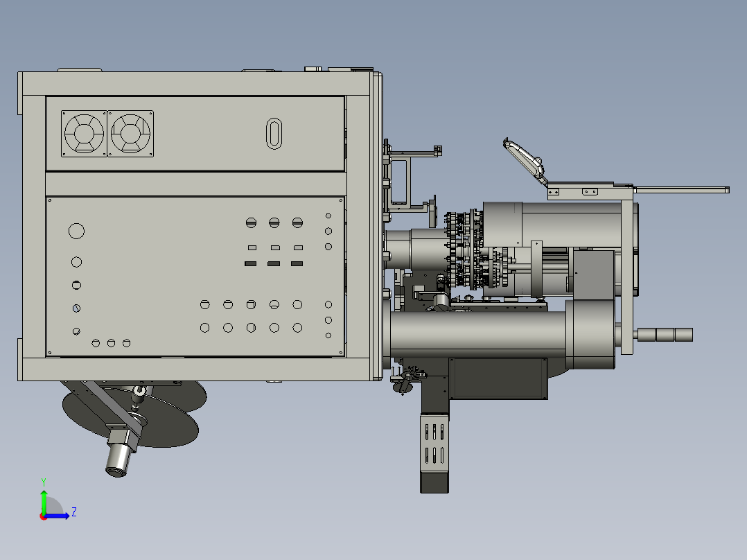This screenshot has height=560, width=747.
Task: Select the stepped shaft protruding on the far right
Action: [665, 335]
